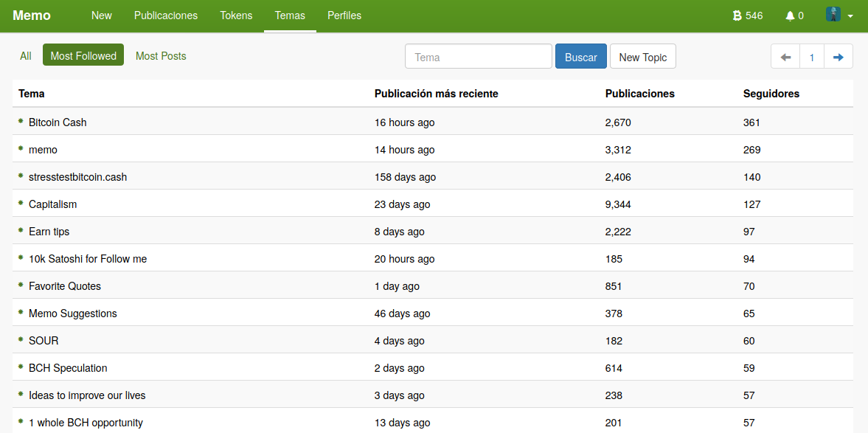The image size is (868, 433).
Task: Open the Publicaciones menu item
Action: [x=166, y=15]
